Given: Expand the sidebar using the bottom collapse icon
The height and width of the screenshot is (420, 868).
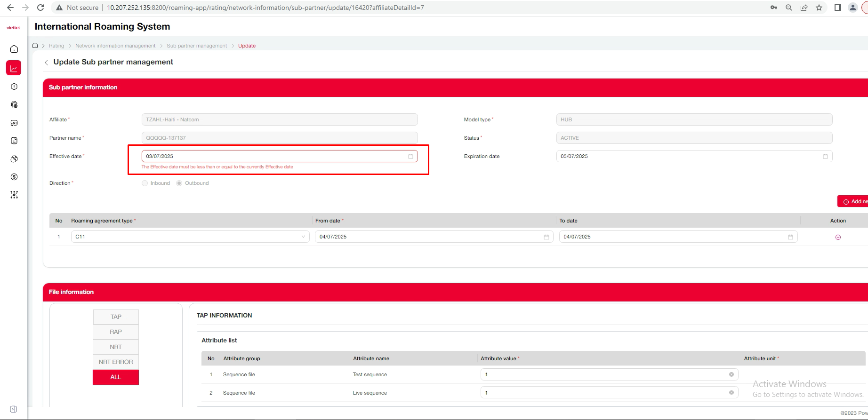Looking at the screenshot, I should pos(14,409).
